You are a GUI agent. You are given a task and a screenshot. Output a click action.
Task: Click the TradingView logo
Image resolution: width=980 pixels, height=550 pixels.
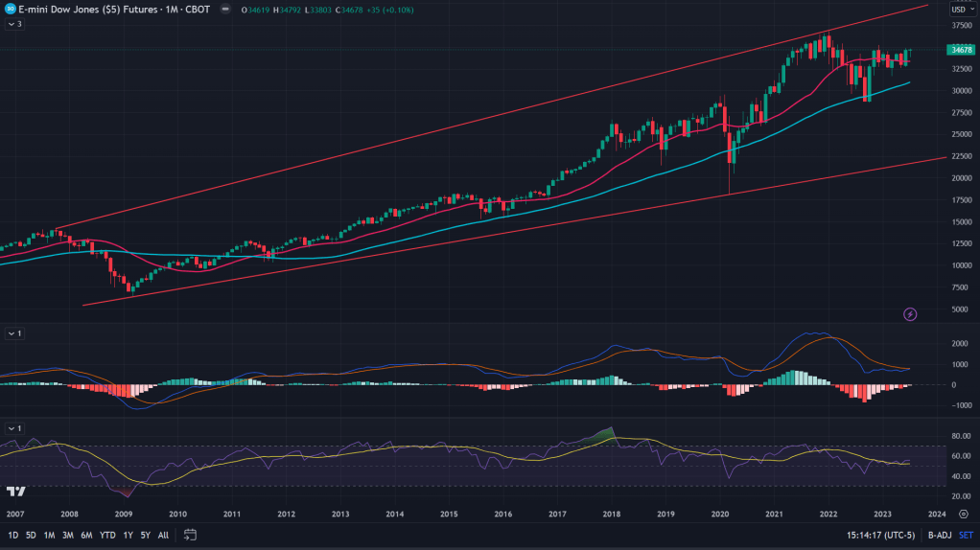click(x=15, y=492)
